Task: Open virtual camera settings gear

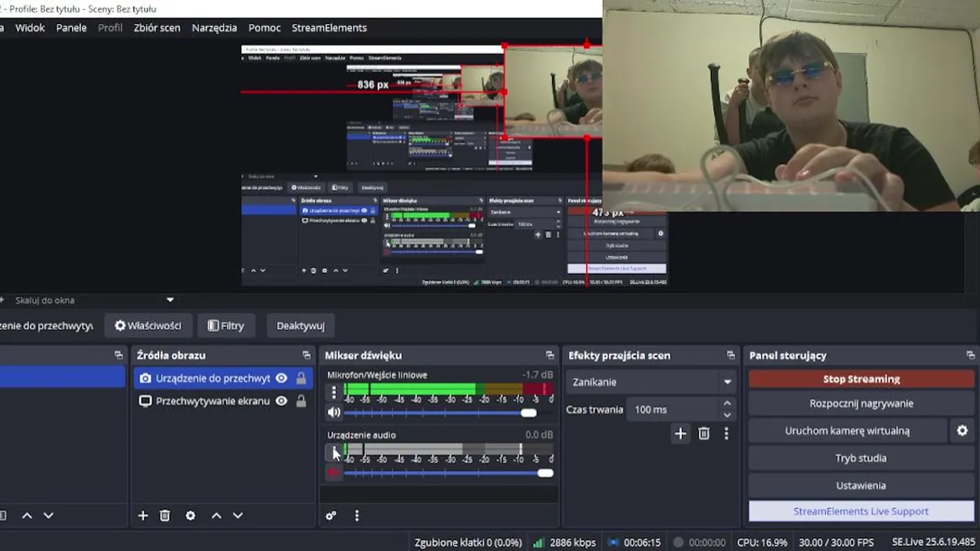Action: 962,431
